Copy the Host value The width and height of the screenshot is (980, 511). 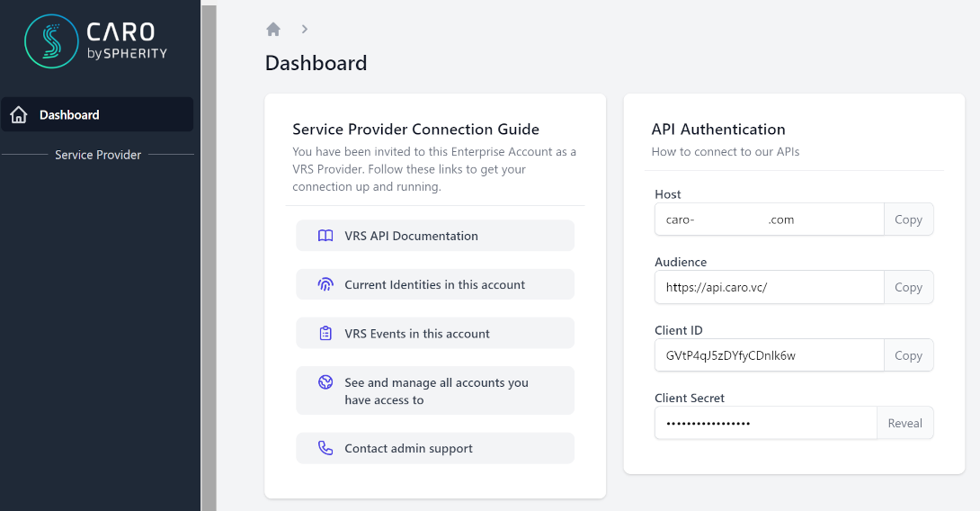point(908,220)
